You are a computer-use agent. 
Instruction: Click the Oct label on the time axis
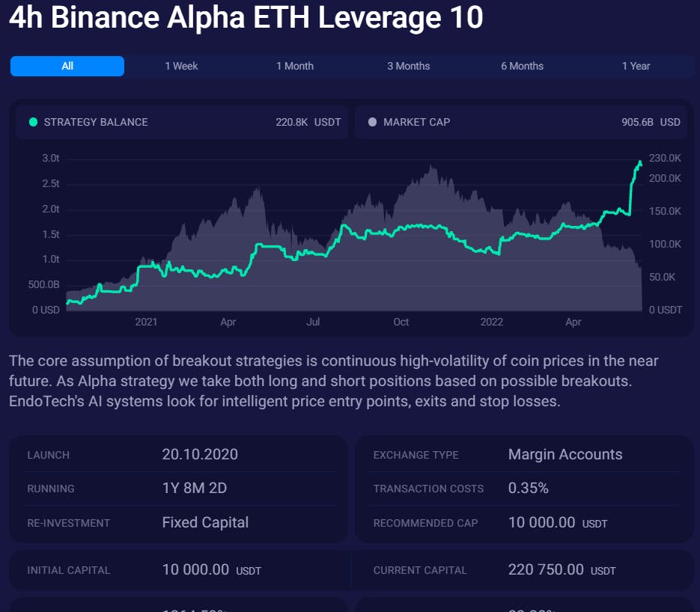click(x=401, y=322)
